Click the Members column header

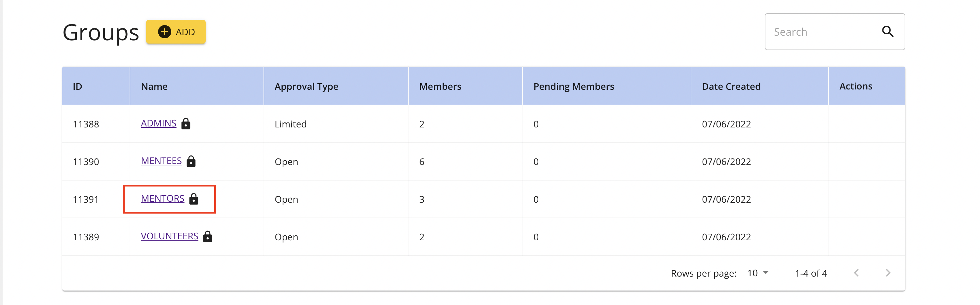(440, 86)
